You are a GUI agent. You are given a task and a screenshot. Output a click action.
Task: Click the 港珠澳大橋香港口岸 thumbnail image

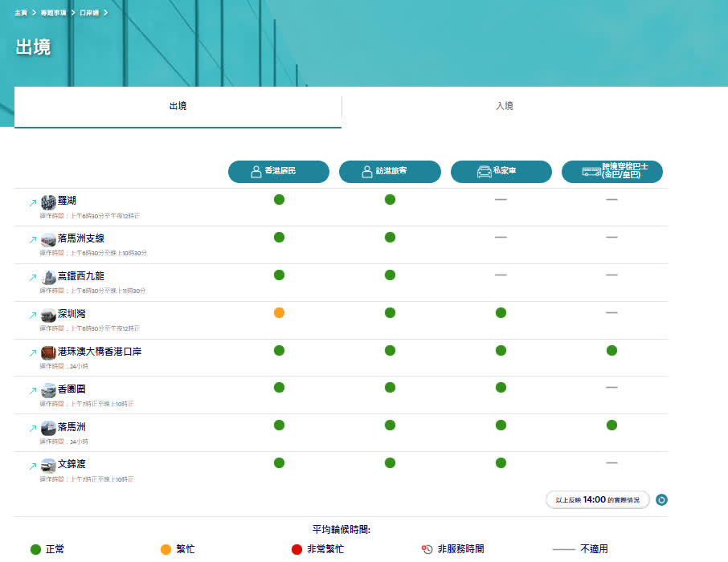point(48,352)
